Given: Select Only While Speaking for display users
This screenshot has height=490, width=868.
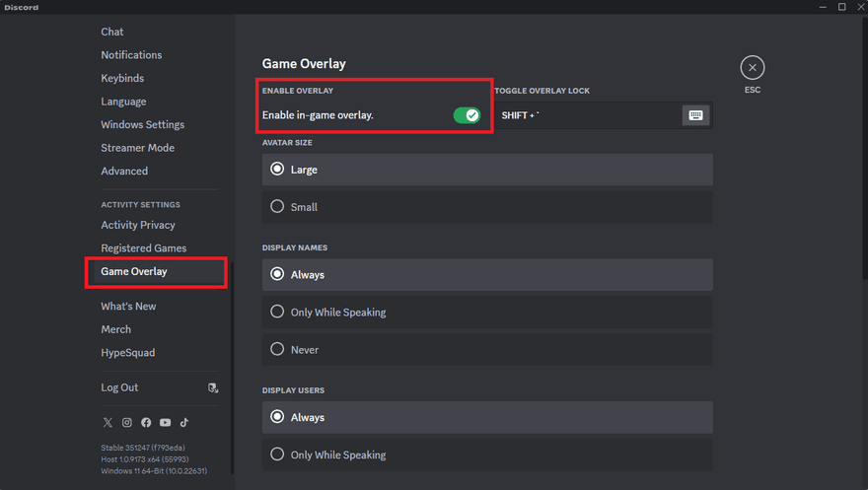Looking at the screenshot, I should coord(277,455).
